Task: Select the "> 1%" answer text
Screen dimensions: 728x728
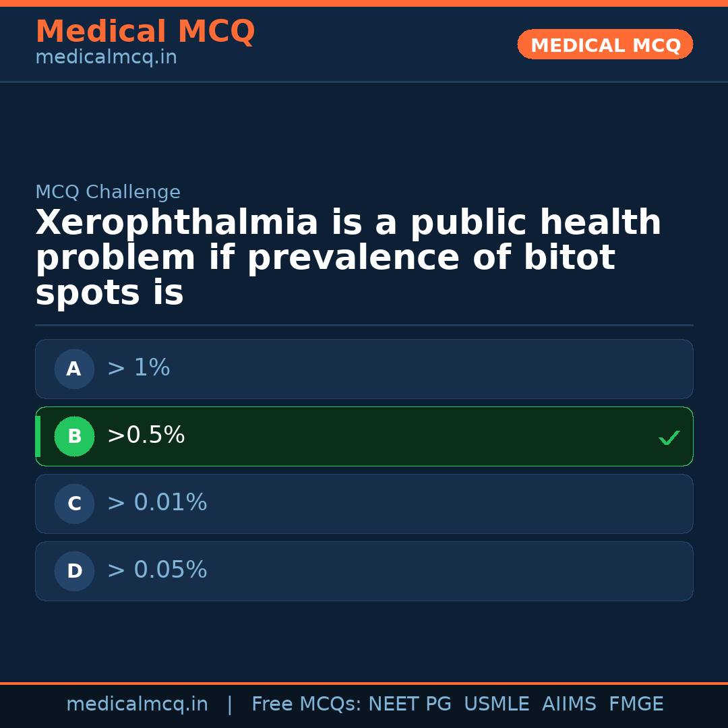Action: [x=138, y=368]
